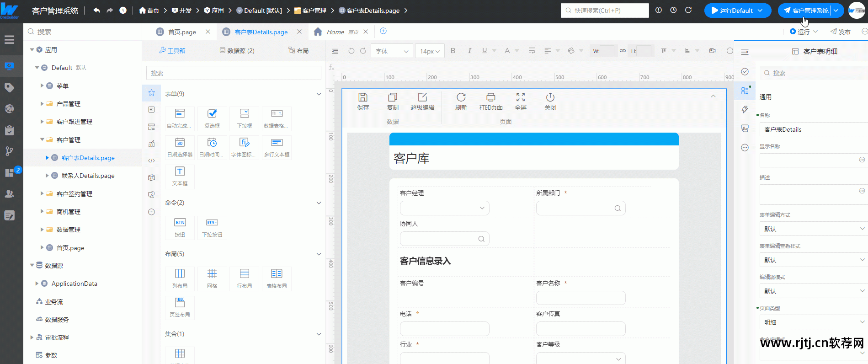Select the 多行文本框 multiline textbox control

(277, 147)
